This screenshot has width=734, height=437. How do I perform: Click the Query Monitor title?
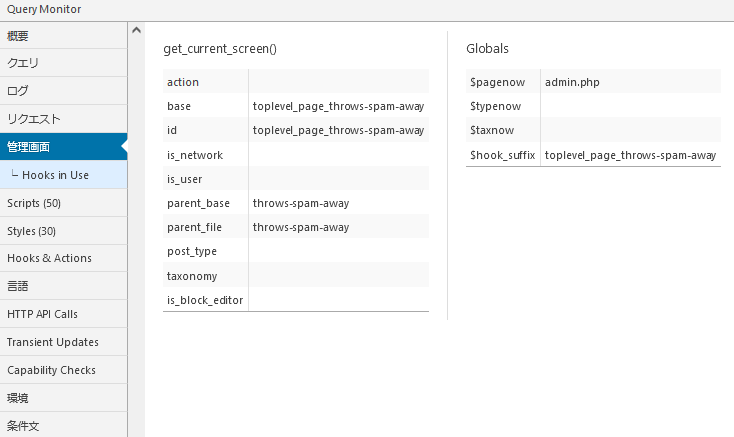point(44,9)
